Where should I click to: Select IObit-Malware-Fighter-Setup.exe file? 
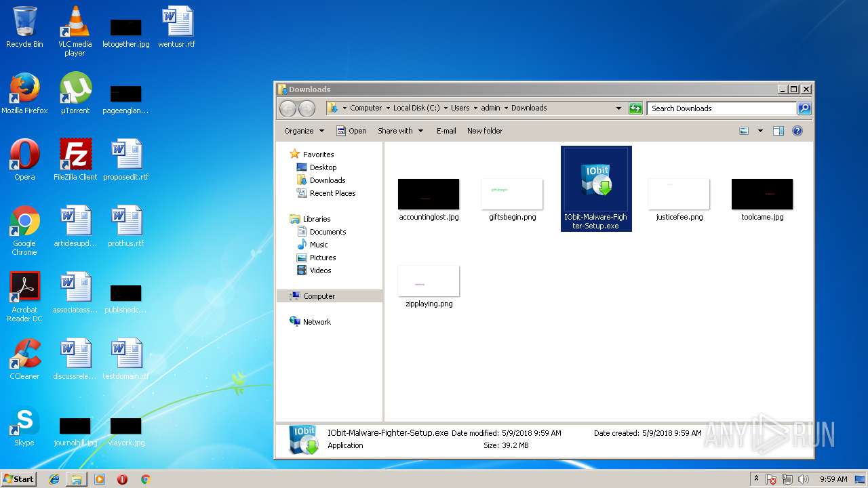point(596,189)
